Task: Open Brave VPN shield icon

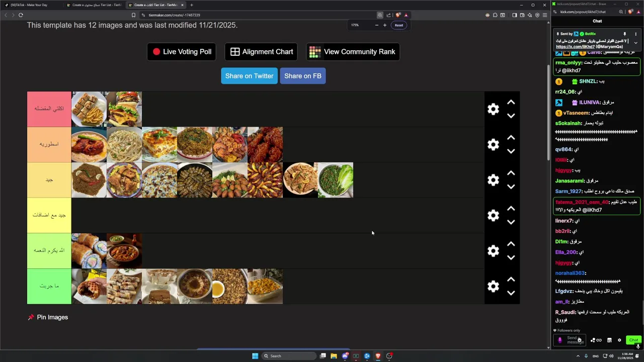Action: pyautogui.click(x=537, y=15)
